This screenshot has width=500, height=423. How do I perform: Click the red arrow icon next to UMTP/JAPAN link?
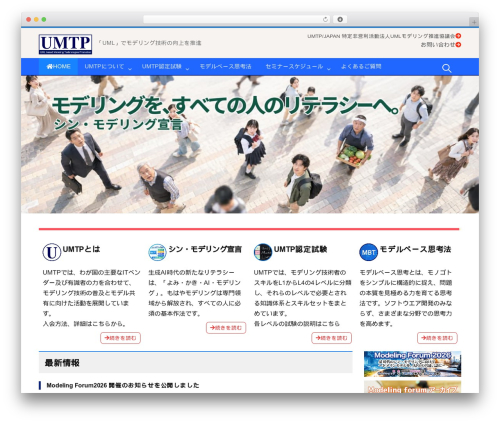pyautogui.click(x=458, y=36)
